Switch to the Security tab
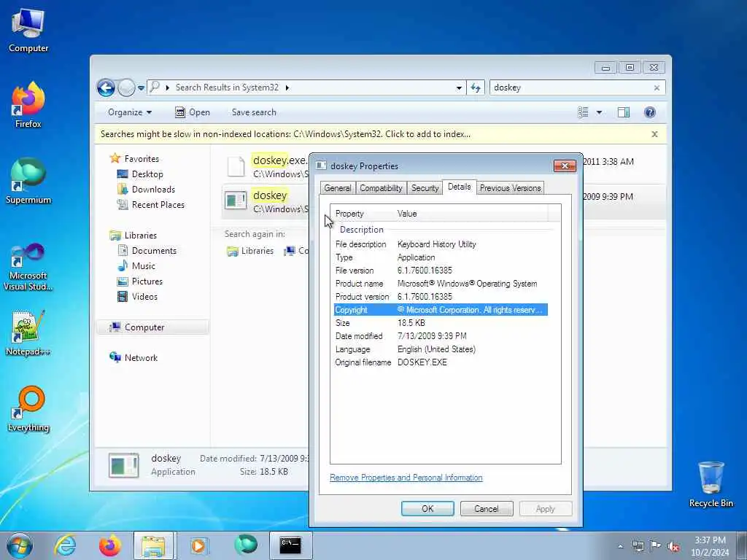The height and width of the screenshot is (560, 747). tap(425, 188)
